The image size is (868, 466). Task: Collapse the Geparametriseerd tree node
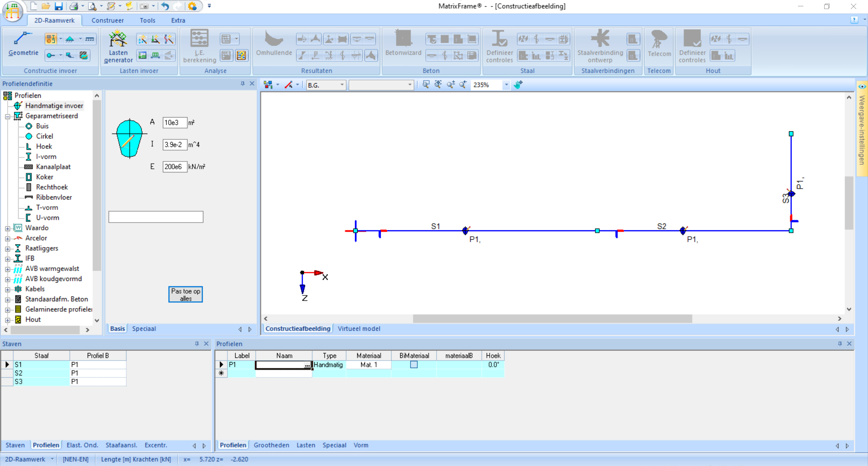click(x=8, y=116)
